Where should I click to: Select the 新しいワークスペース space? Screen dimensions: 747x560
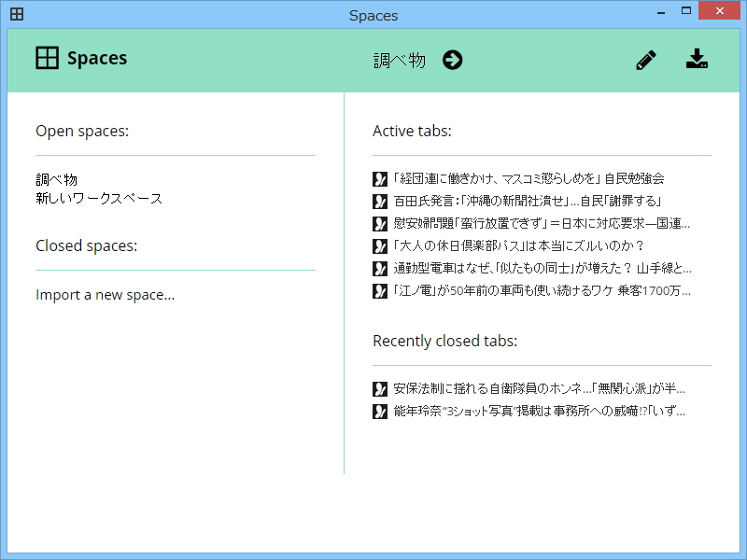click(x=99, y=198)
